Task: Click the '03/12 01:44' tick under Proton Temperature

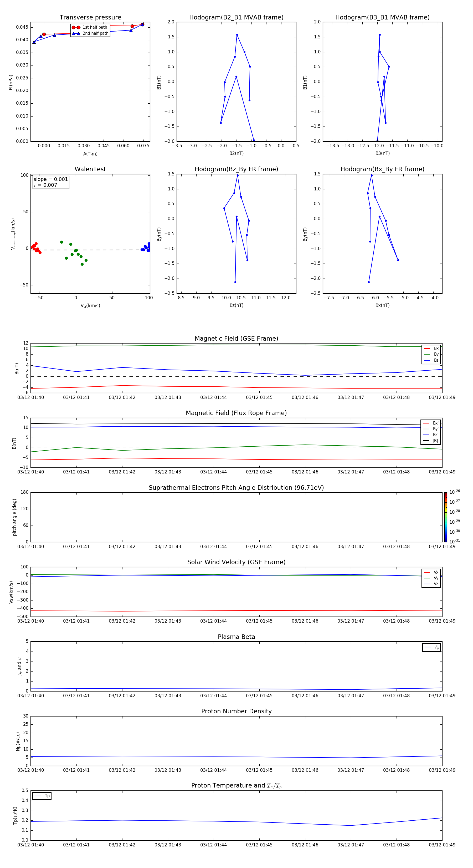Action: pyautogui.click(x=213, y=845)
